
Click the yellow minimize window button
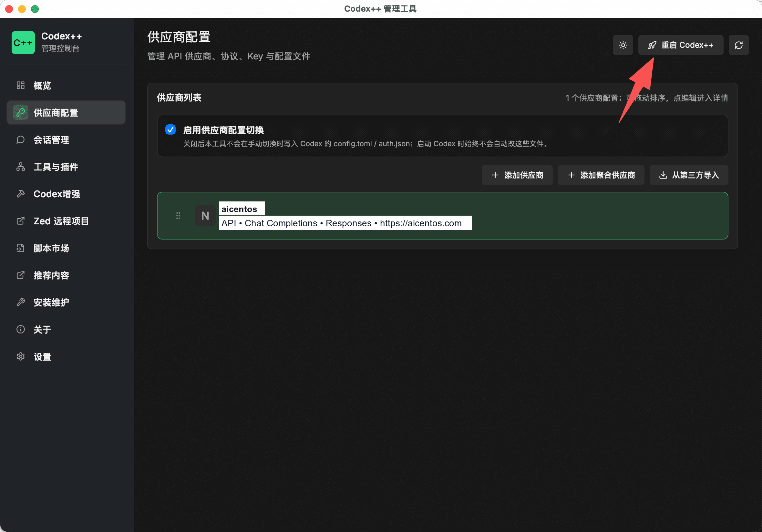(x=22, y=9)
